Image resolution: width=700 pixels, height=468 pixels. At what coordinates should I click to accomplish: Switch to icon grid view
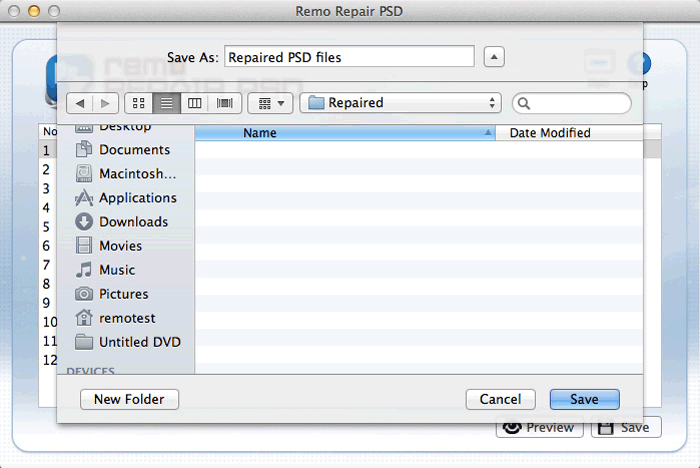tap(139, 104)
